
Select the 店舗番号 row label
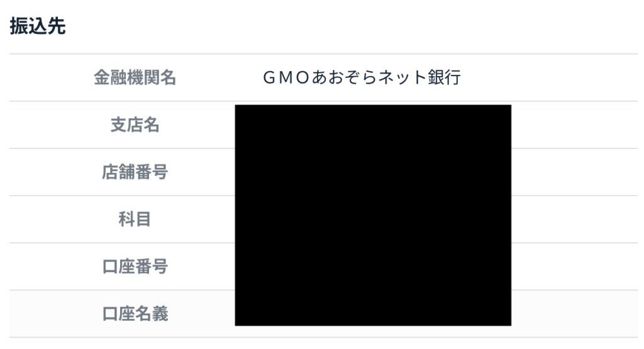coord(135,172)
